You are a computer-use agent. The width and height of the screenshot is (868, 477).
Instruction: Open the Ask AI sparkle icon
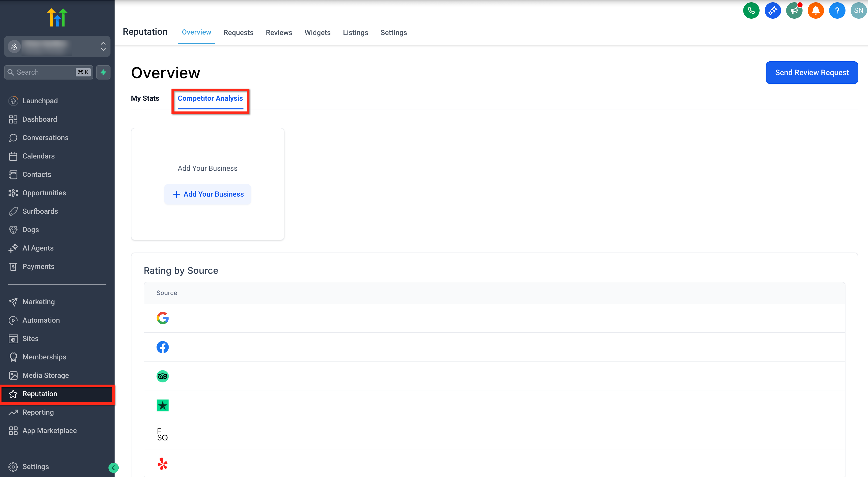point(773,10)
